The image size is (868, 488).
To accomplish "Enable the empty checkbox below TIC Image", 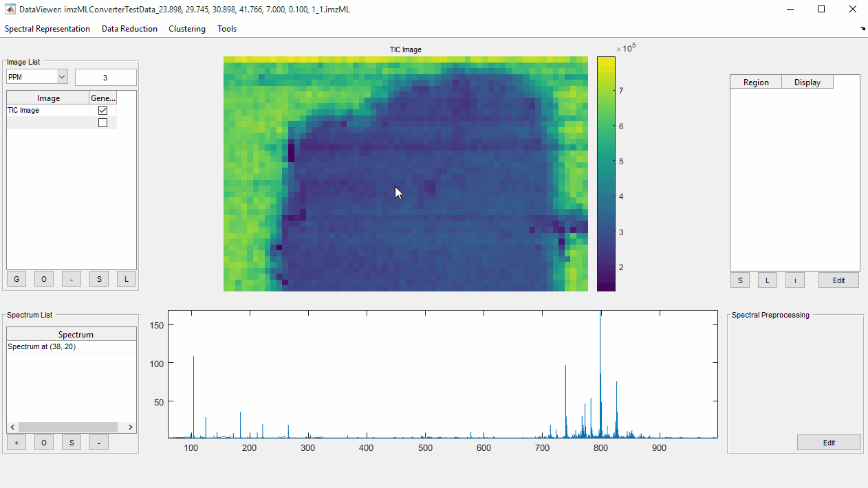I will [x=102, y=122].
